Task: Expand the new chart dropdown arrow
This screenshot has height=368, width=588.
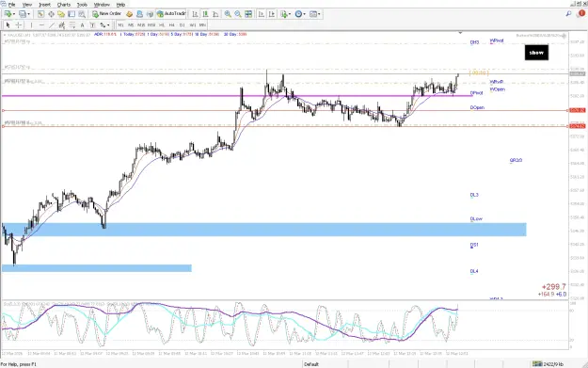Action: click(x=14, y=14)
